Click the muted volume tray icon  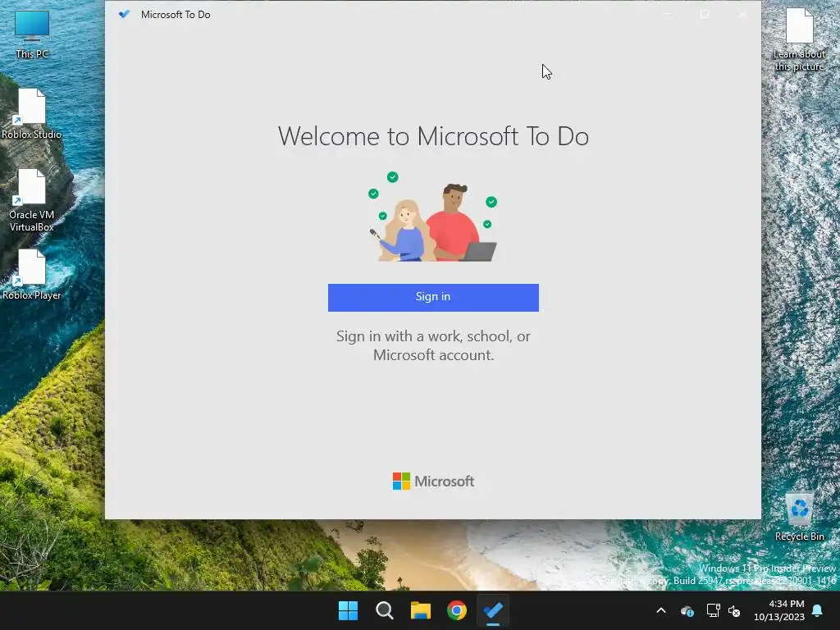(x=734, y=610)
